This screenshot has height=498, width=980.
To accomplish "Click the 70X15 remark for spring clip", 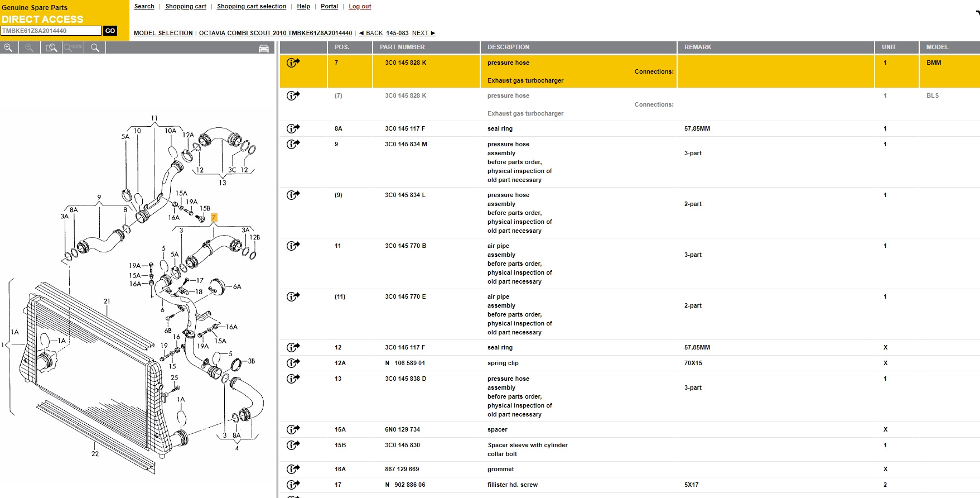I will click(693, 363).
